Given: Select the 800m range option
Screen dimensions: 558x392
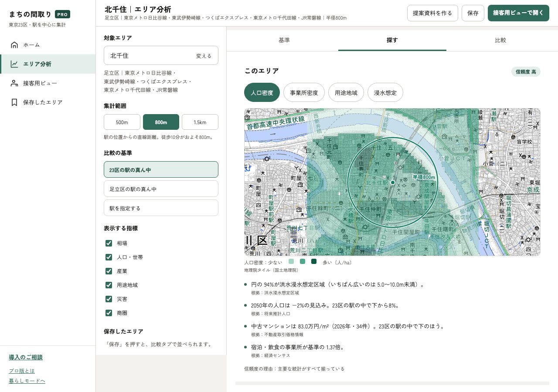Looking at the screenshot, I should (161, 122).
